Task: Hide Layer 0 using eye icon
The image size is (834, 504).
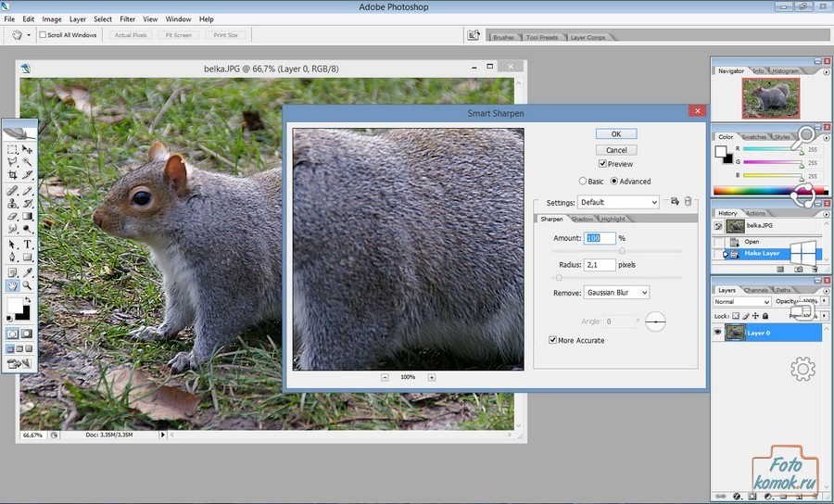Action: click(717, 333)
